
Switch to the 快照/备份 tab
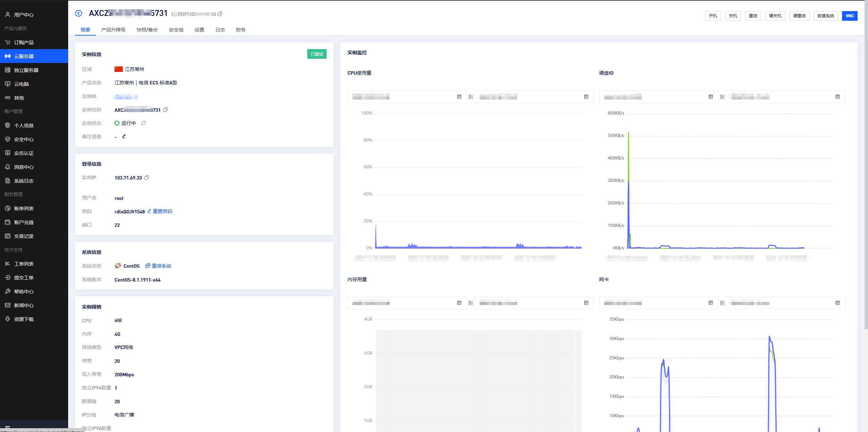(147, 30)
